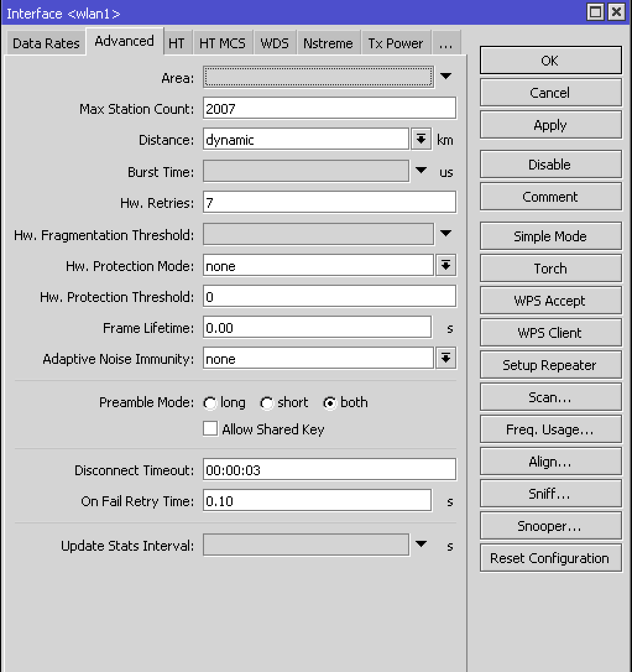This screenshot has width=632, height=672.
Task: Expand the Adaptive Noise Immunity dropdown
Action: (446, 358)
